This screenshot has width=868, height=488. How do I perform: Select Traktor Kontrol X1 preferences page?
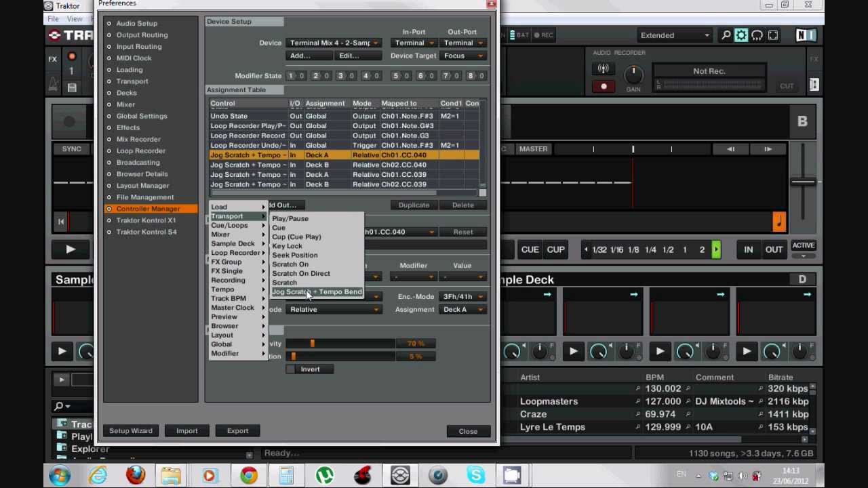146,220
